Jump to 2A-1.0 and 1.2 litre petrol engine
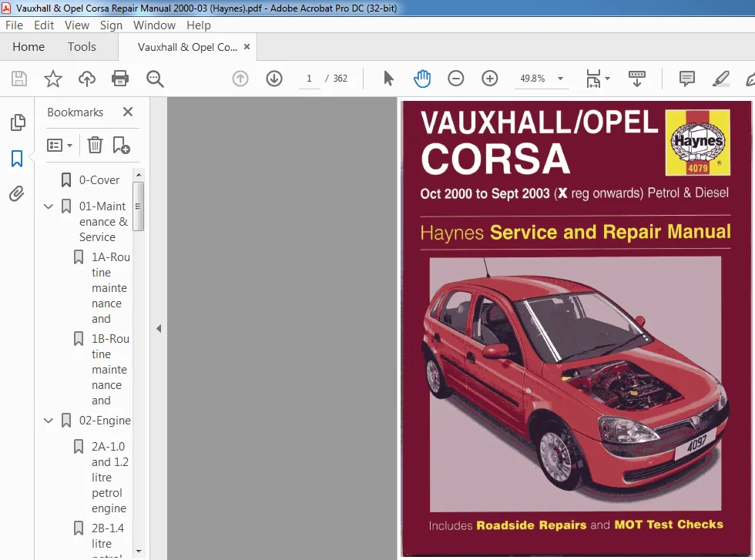 pos(109,477)
